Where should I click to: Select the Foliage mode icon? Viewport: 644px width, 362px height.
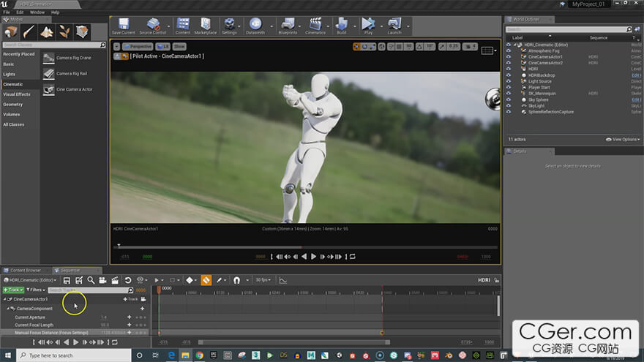(x=64, y=31)
